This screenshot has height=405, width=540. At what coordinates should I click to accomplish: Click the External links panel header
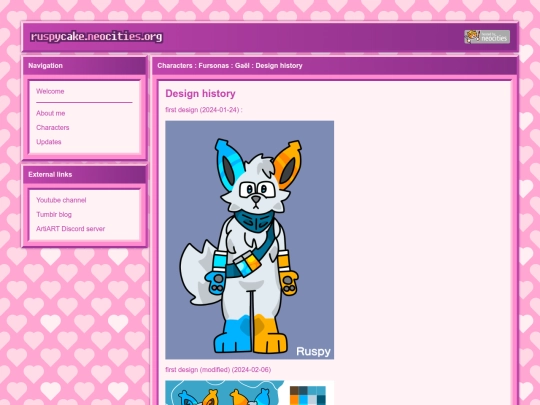coord(85,175)
